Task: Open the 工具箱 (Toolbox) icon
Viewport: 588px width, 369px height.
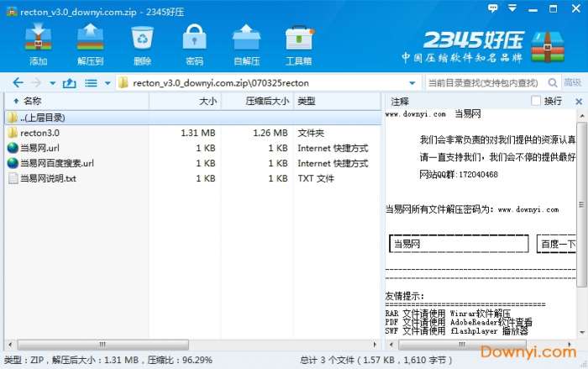Action: pos(299,38)
